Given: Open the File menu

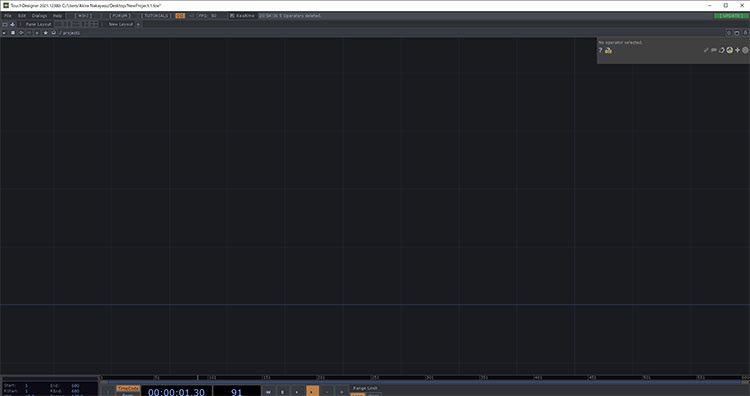Looking at the screenshot, I should 8,16.
